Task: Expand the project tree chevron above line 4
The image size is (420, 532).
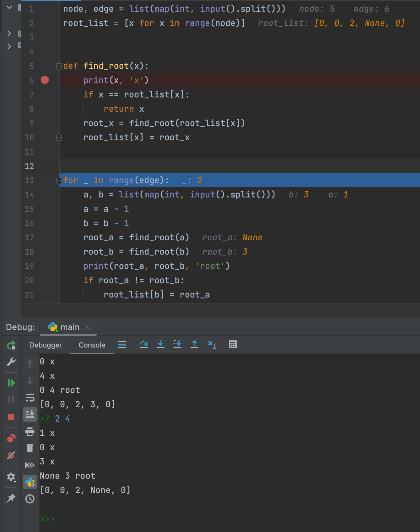Action: [x=9, y=46]
